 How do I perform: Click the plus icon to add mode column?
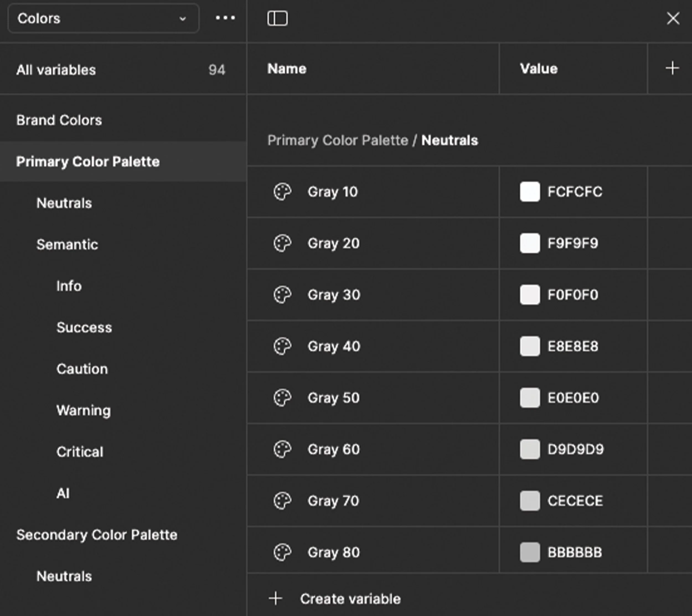(x=672, y=68)
